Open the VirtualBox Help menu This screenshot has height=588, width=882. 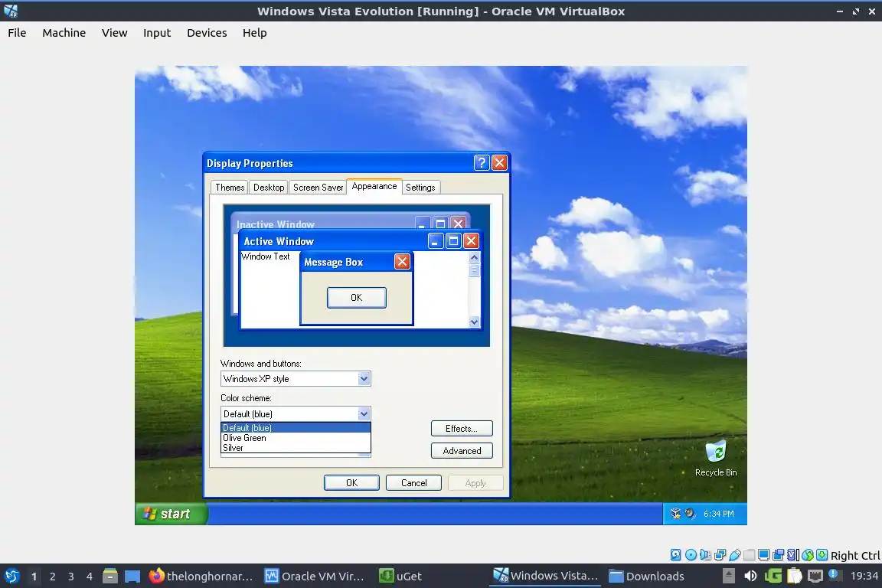click(x=255, y=33)
